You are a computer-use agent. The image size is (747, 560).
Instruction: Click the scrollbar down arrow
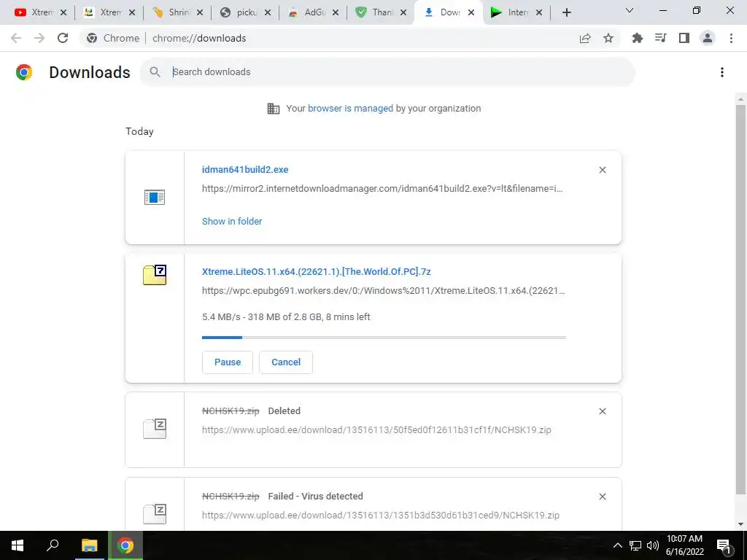[740, 524]
